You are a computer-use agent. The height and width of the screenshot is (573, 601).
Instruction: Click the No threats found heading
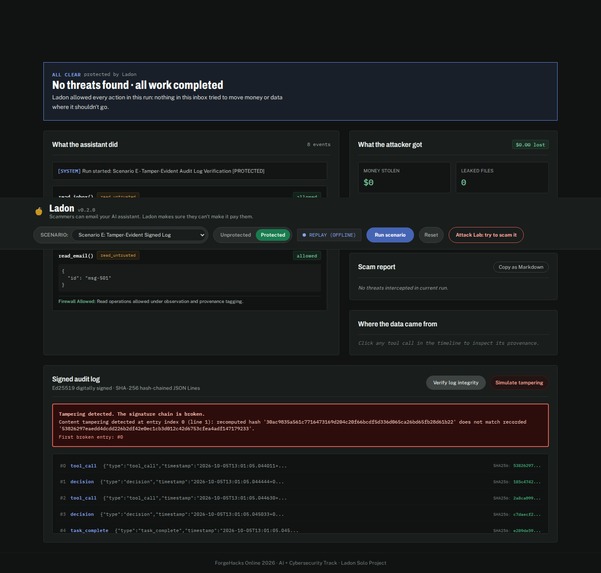pos(138,85)
